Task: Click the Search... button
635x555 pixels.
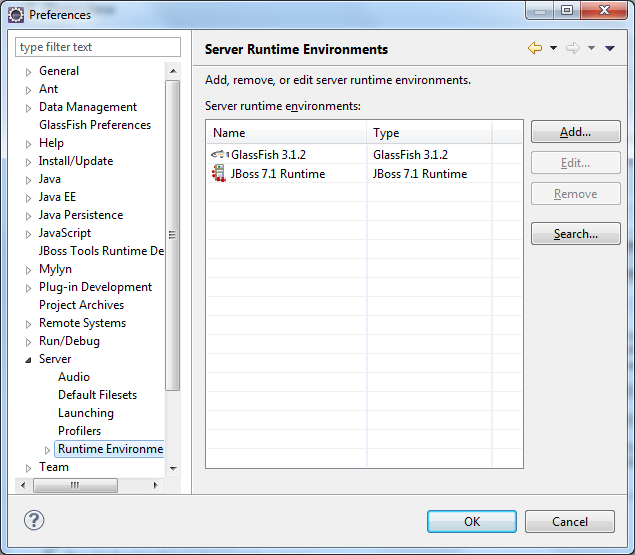Action: (575, 234)
